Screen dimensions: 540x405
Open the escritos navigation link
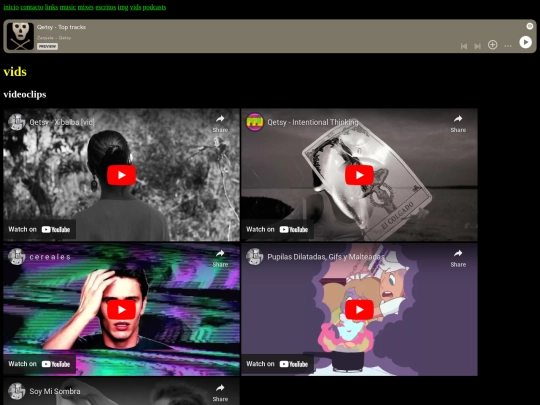(106, 7)
